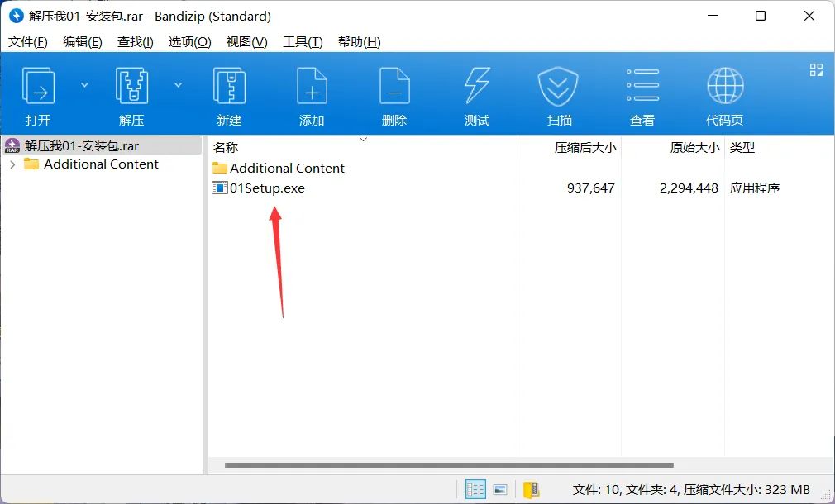835x504 pixels.
Task: Open the dropdown arrow next to 解压
Action: [178, 84]
